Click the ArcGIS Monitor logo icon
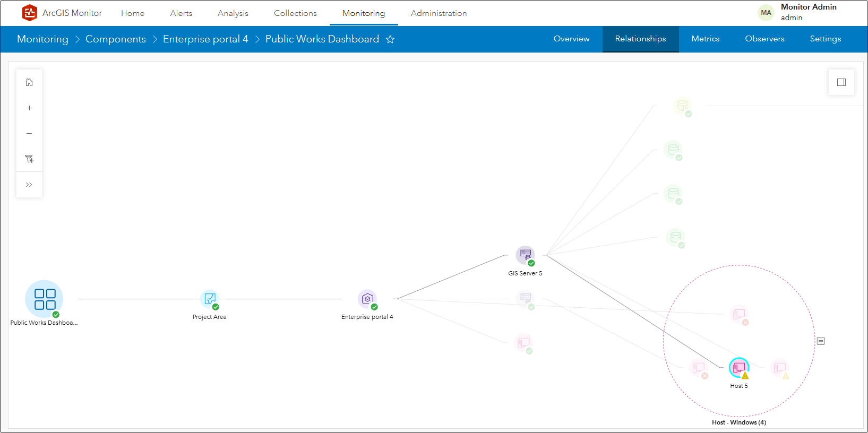 [x=30, y=13]
